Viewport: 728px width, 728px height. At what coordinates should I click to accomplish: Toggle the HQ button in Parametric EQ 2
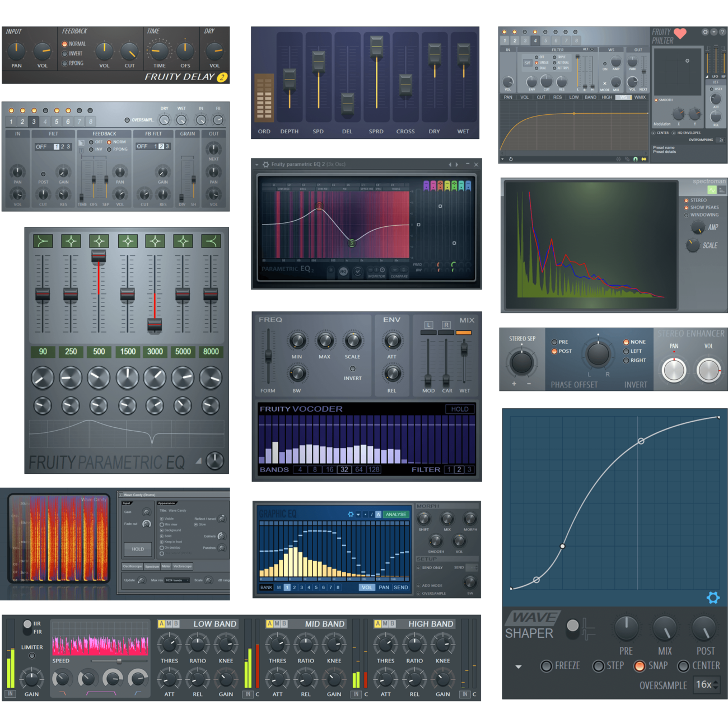(x=343, y=272)
